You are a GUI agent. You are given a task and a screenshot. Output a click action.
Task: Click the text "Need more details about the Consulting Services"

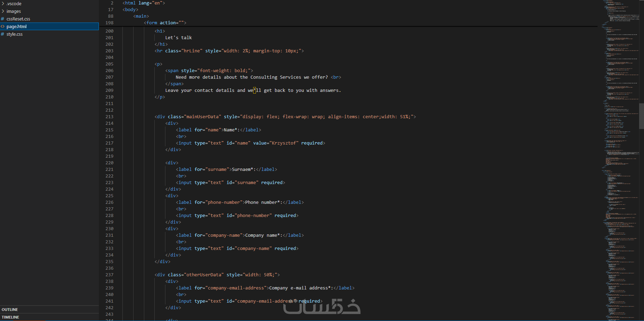tap(239, 77)
